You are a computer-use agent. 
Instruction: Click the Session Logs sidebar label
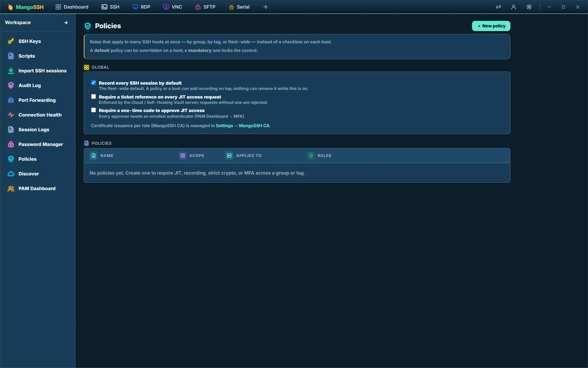[x=34, y=129]
